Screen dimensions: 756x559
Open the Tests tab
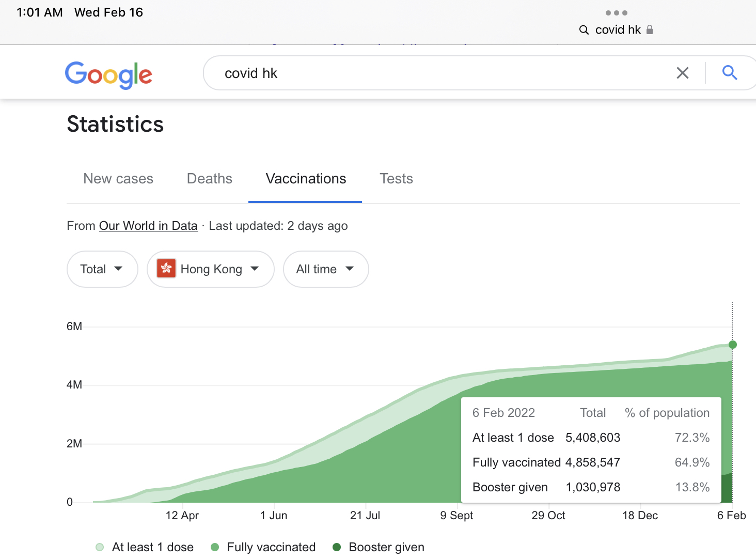pyautogui.click(x=396, y=179)
